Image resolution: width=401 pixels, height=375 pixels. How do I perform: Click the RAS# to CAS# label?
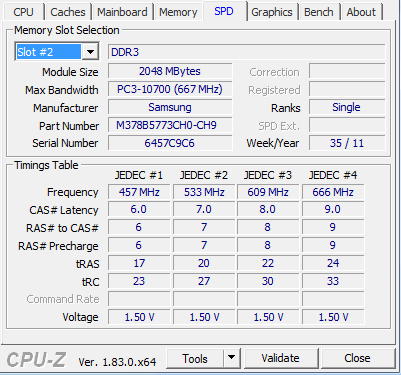[x=62, y=228]
